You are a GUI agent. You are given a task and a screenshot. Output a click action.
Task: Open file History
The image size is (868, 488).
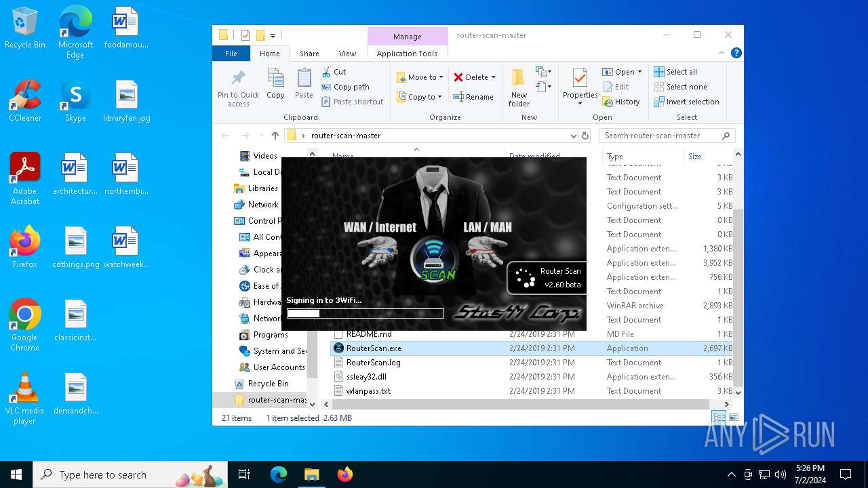(x=620, y=102)
